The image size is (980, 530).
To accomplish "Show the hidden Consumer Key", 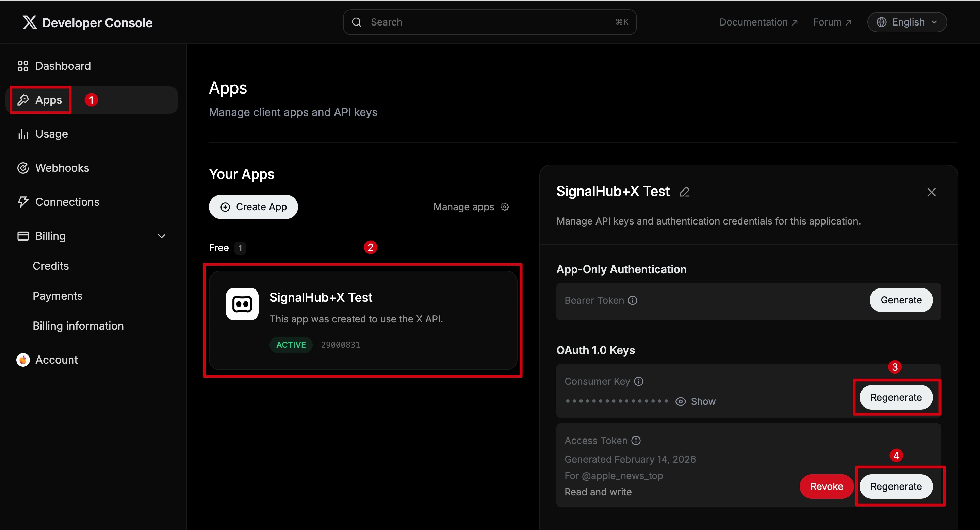I will click(x=696, y=401).
